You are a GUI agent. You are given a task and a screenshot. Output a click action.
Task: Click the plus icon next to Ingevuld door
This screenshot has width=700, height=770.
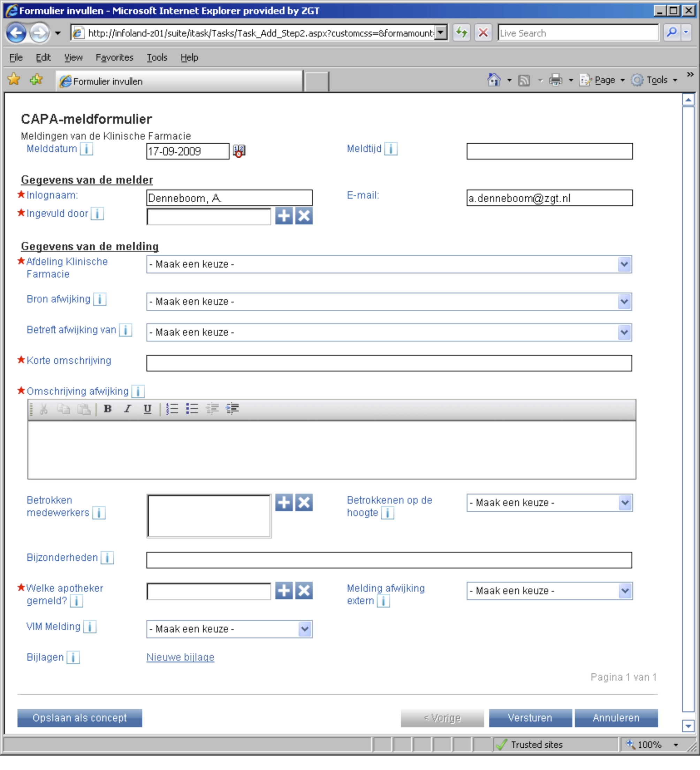[x=284, y=216]
